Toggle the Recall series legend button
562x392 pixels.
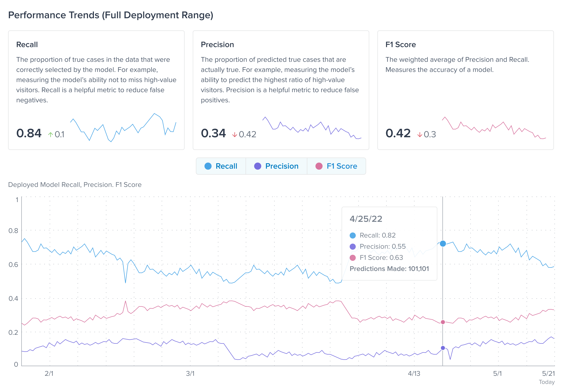pos(221,166)
